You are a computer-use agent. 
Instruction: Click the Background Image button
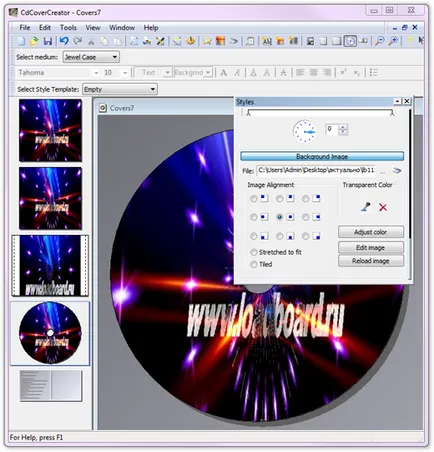[x=322, y=156]
